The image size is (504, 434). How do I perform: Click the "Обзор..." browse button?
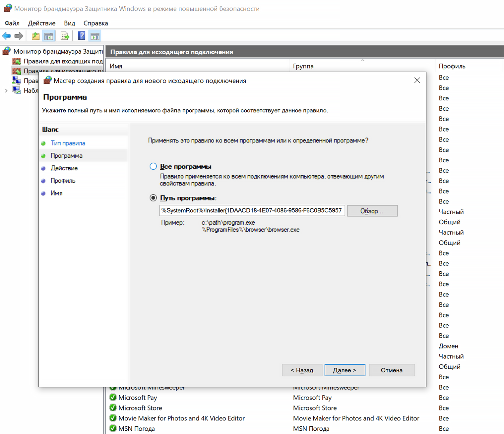[x=372, y=211]
